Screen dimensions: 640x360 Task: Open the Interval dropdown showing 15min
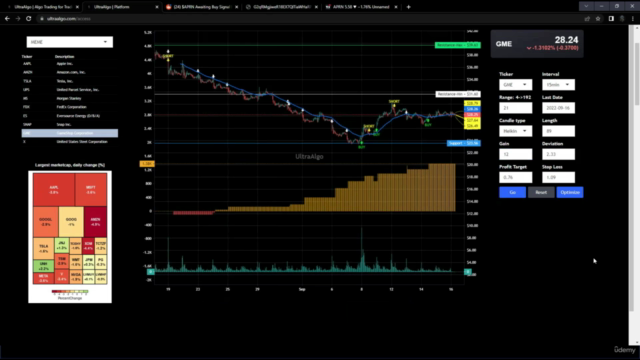pos(558,84)
